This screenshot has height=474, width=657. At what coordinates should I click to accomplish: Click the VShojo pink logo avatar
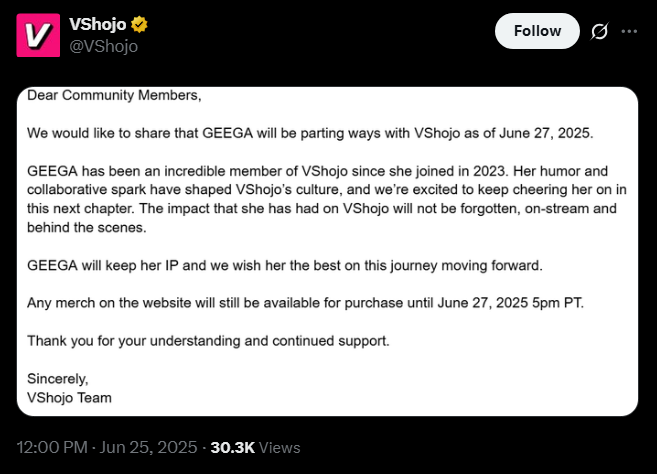tap(38, 35)
